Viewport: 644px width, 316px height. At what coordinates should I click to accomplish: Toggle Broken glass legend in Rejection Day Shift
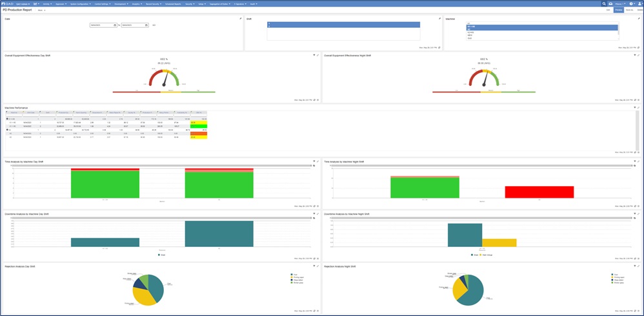(296, 282)
